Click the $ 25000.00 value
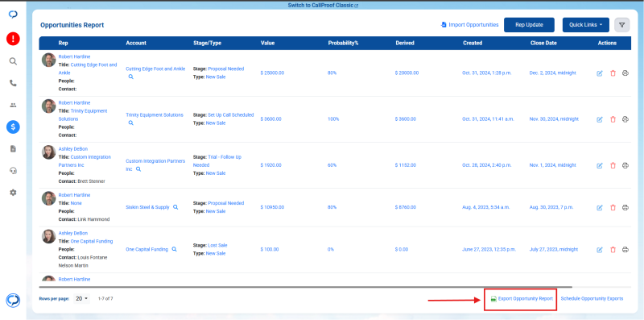 pos(272,73)
